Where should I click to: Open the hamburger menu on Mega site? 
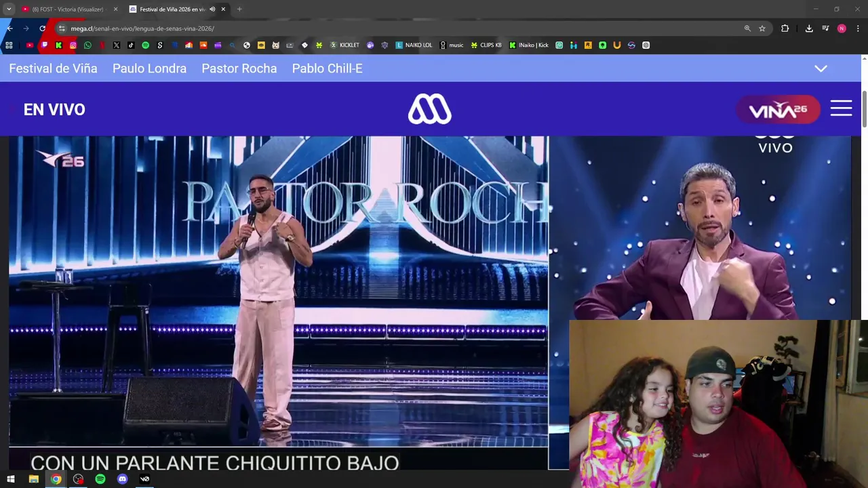pos(841,108)
